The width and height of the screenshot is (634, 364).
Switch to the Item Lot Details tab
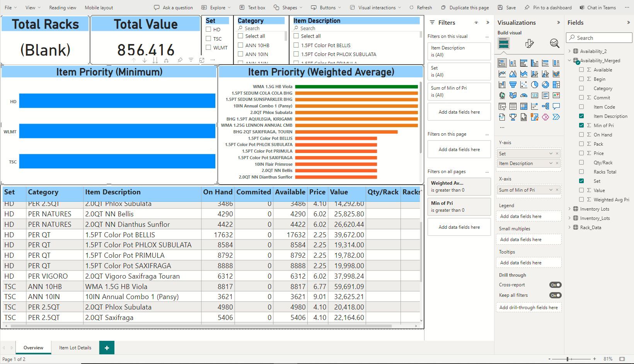(75, 347)
